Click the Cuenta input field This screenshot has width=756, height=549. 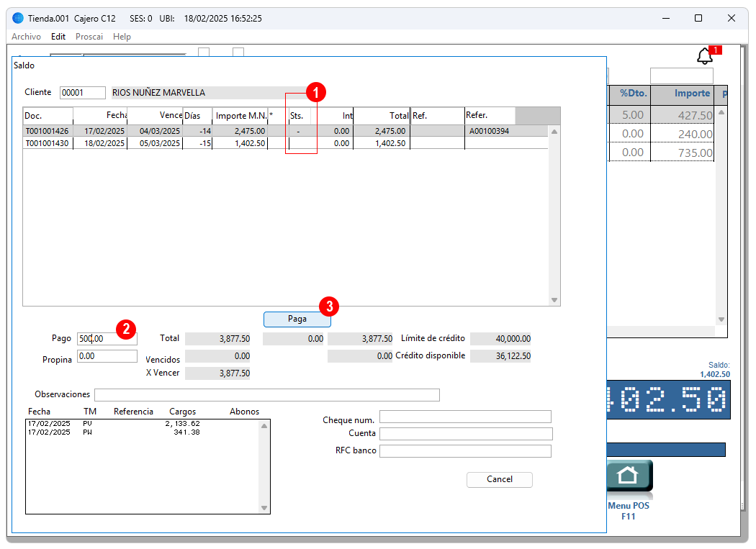click(x=466, y=435)
